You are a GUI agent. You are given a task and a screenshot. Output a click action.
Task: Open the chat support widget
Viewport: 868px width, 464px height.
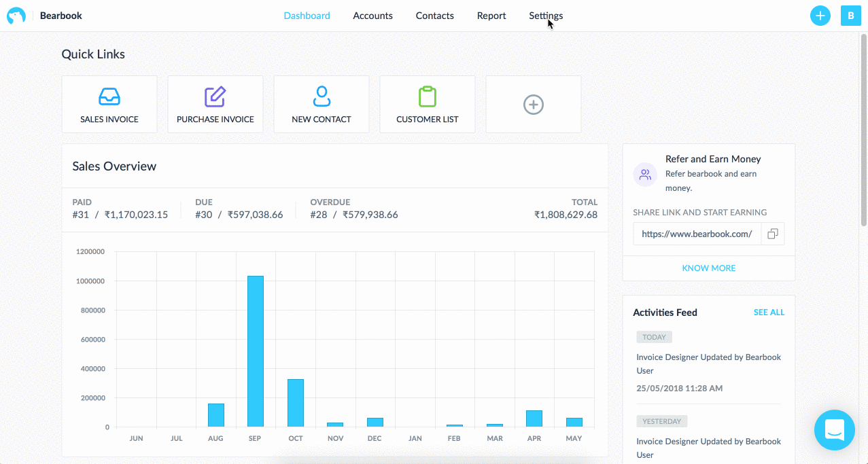click(835, 430)
